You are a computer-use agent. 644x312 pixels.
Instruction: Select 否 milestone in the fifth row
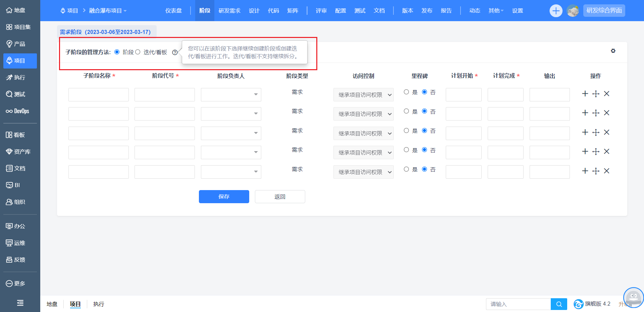(425, 169)
